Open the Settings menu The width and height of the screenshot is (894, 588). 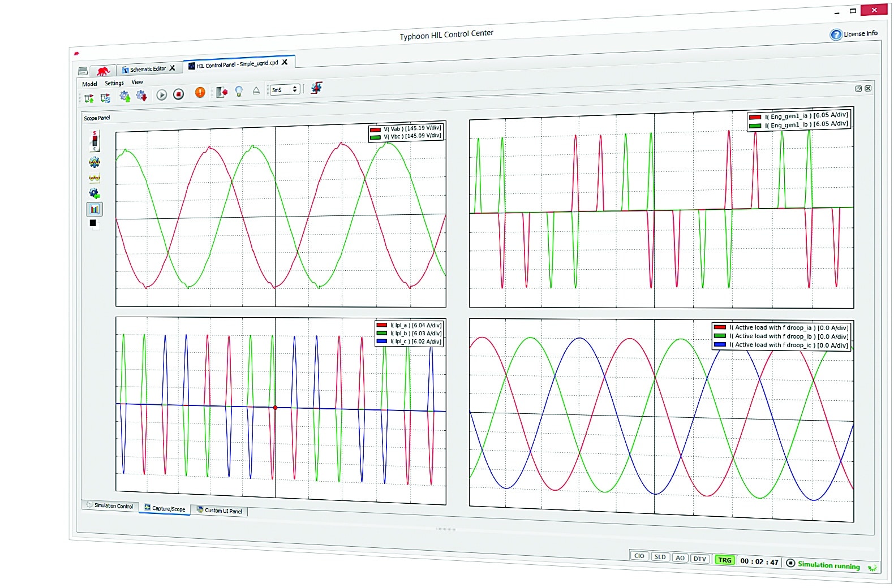(114, 83)
